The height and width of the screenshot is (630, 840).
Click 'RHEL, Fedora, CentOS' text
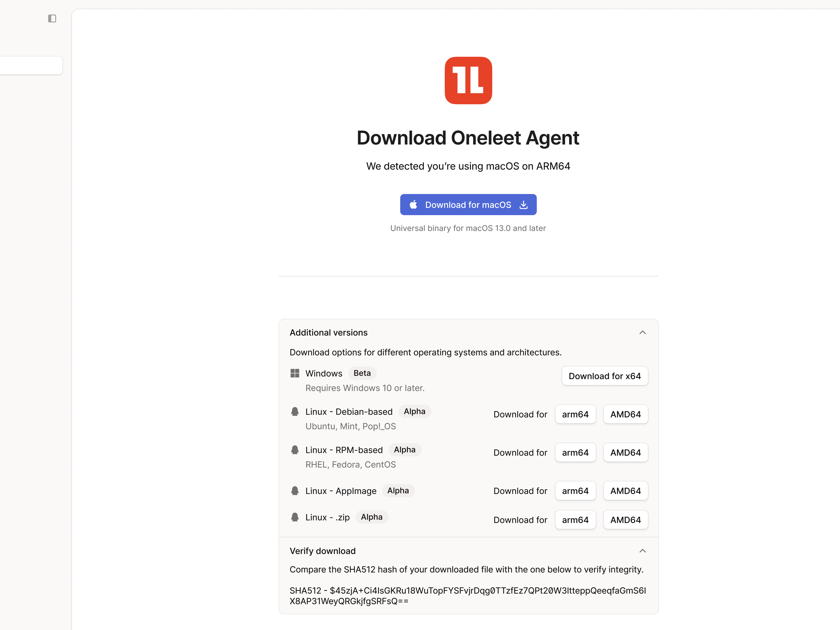click(351, 465)
